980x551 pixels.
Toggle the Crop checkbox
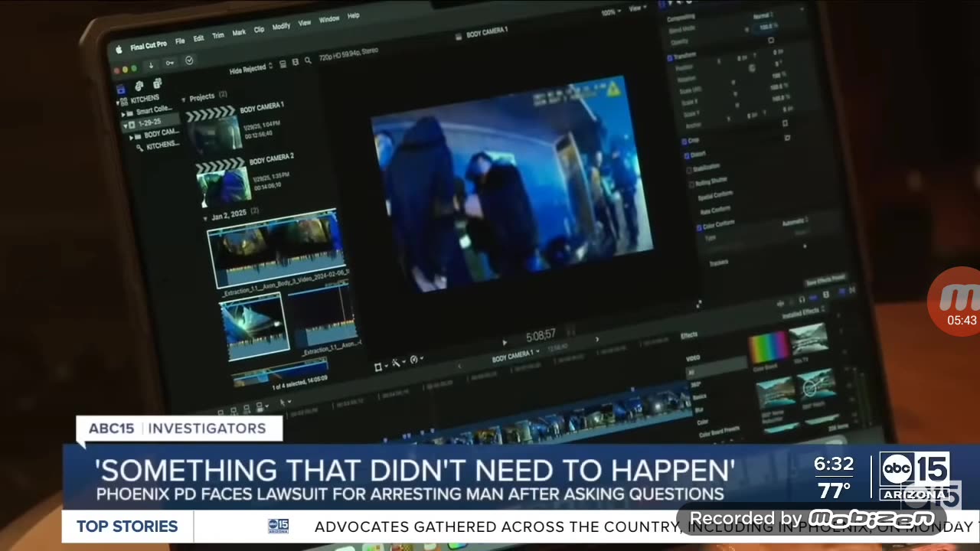[684, 142]
